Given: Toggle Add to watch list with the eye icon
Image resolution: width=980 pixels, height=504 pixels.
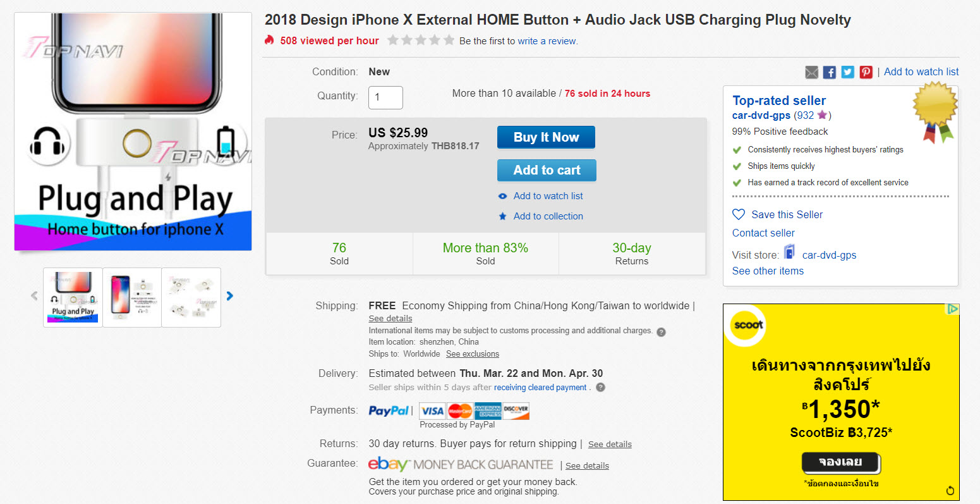Looking at the screenshot, I should 502,195.
